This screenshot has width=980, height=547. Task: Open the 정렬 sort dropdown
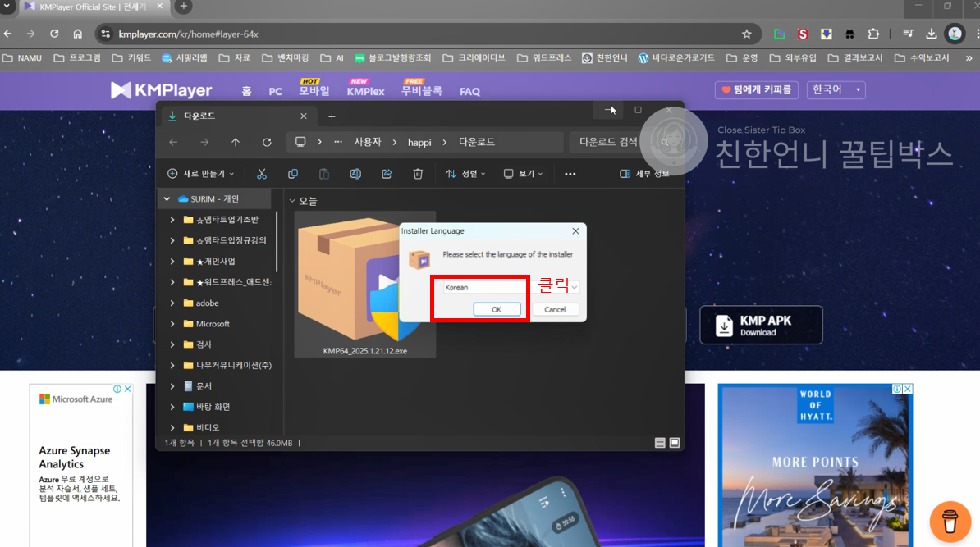coord(465,174)
